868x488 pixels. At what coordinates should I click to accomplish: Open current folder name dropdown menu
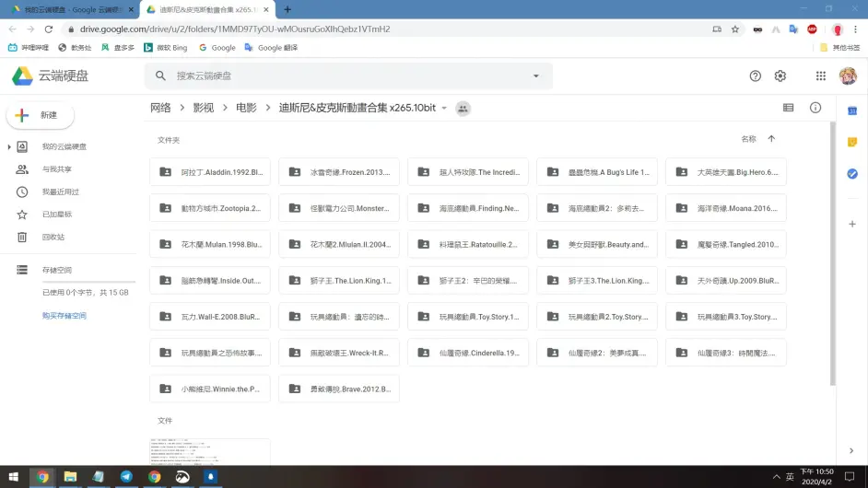(444, 109)
